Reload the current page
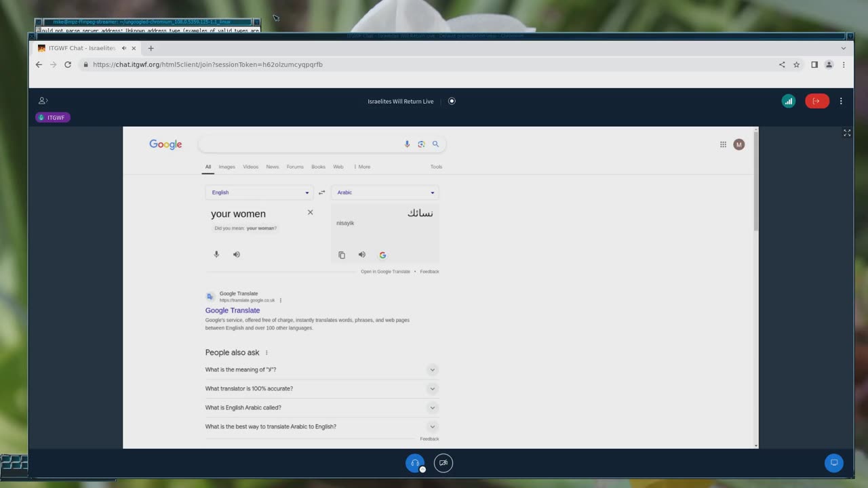The width and height of the screenshot is (868, 488). point(68,64)
